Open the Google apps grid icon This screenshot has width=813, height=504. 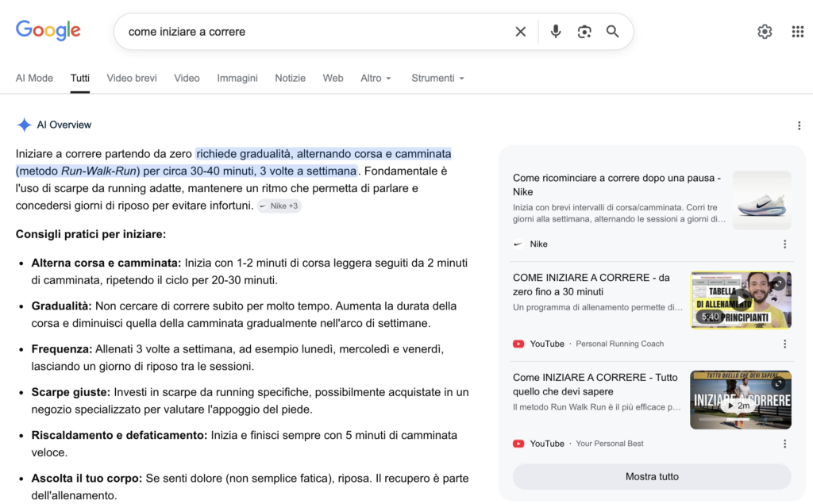coord(797,32)
